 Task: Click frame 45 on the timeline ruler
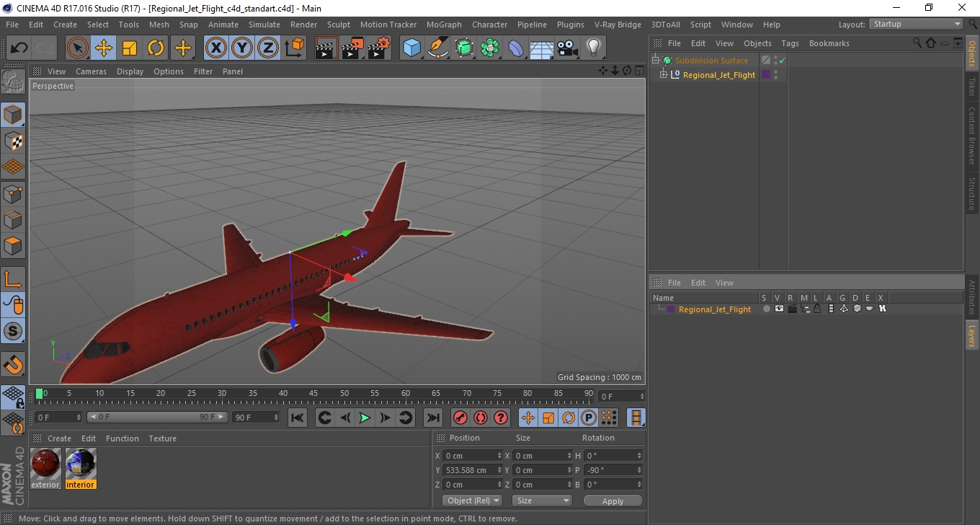tap(314, 394)
